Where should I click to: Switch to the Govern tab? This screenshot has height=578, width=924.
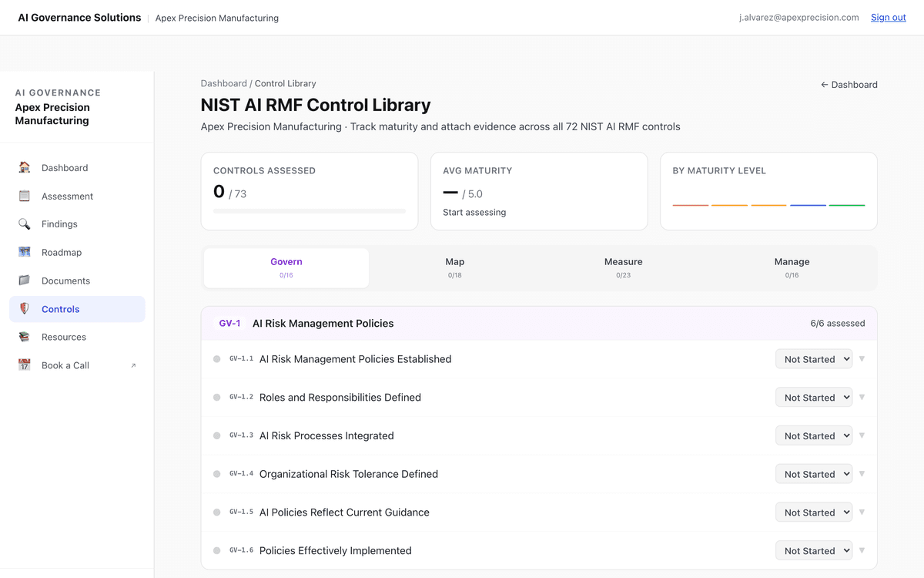[x=286, y=267]
